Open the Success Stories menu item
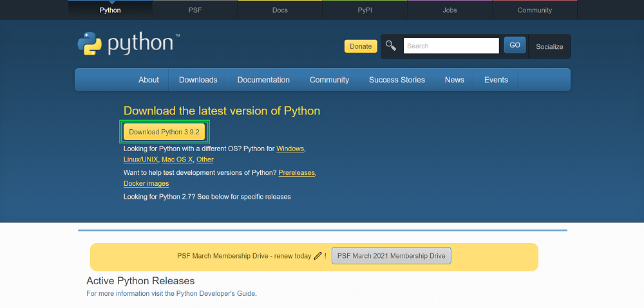This screenshot has width=644, height=308. coord(397,80)
